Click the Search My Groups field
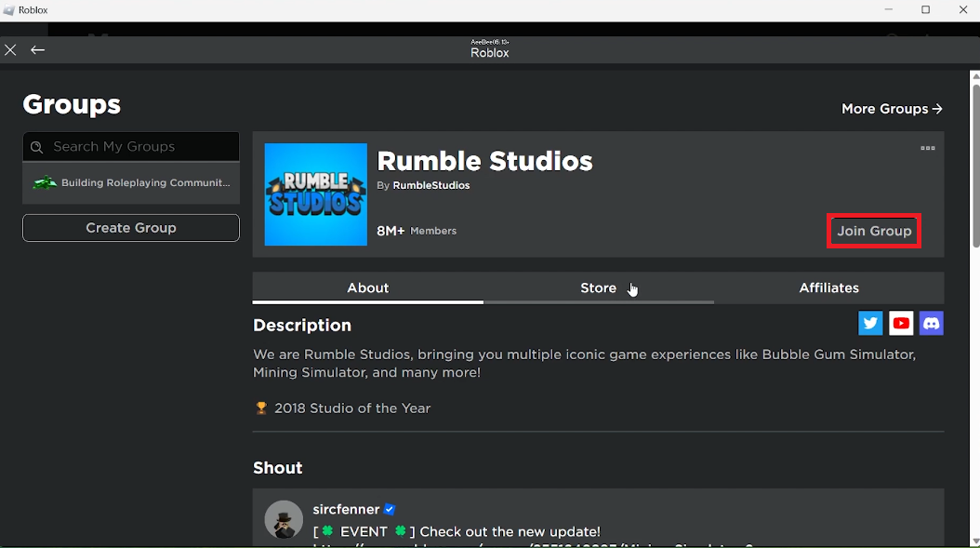Image resolution: width=980 pixels, height=548 pixels. pos(130,146)
